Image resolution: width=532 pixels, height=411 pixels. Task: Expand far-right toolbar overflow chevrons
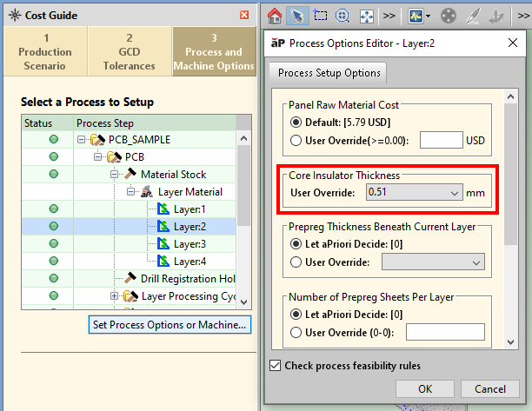click(524, 16)
